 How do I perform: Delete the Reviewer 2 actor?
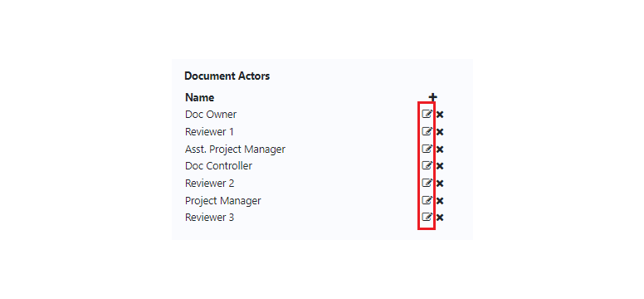(440, 183)
